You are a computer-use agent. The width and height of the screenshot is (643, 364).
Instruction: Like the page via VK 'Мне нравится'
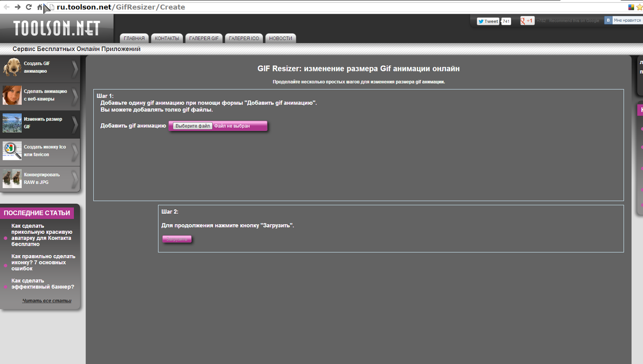point(623,20)
